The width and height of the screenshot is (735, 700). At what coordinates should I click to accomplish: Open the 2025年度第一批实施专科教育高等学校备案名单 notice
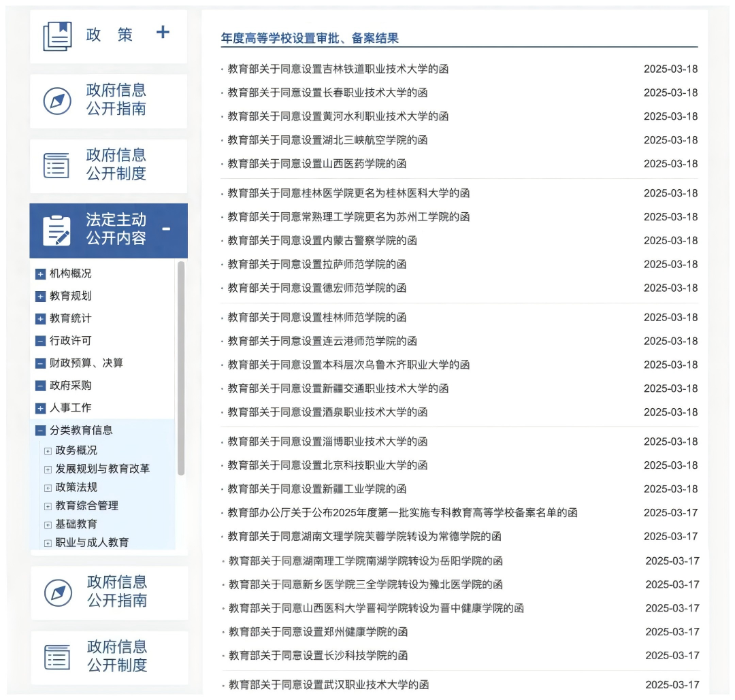[402, 513]
